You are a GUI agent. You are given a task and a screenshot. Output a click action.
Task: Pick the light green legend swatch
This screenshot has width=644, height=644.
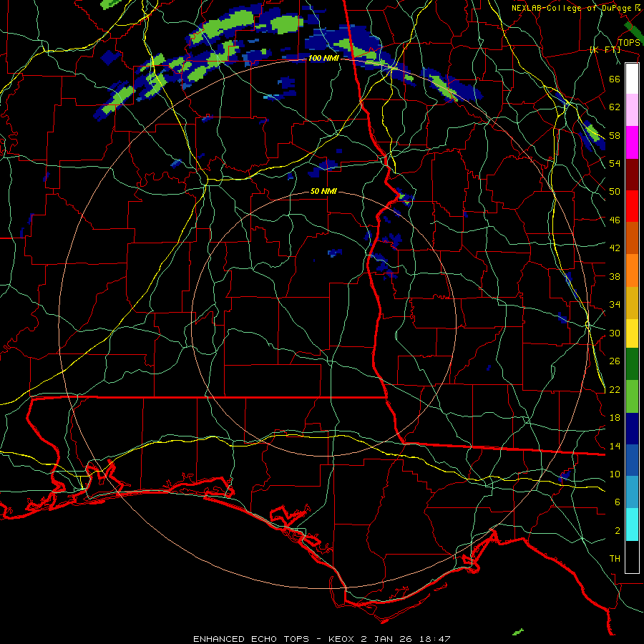tap(632, 396)
